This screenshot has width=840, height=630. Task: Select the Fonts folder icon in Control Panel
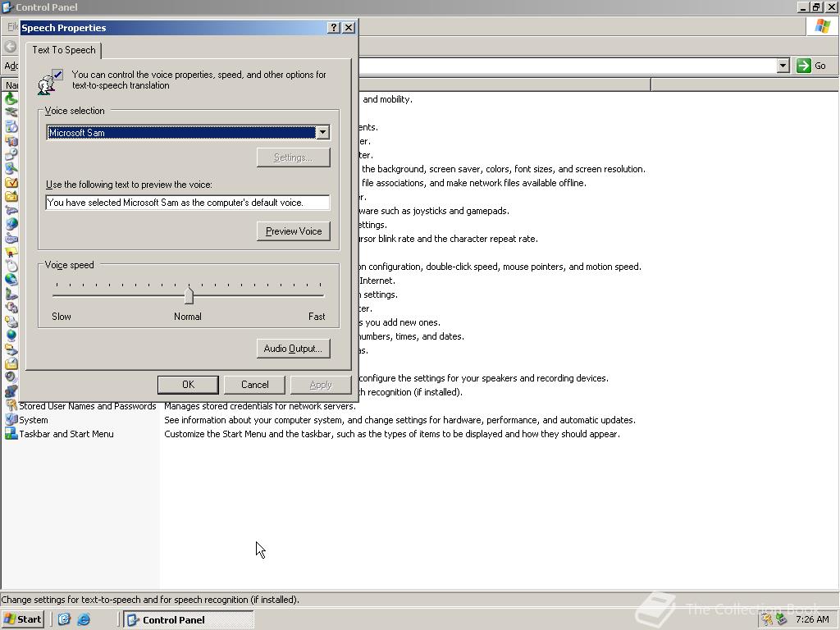pyautogui.click(x=11, y=197)
